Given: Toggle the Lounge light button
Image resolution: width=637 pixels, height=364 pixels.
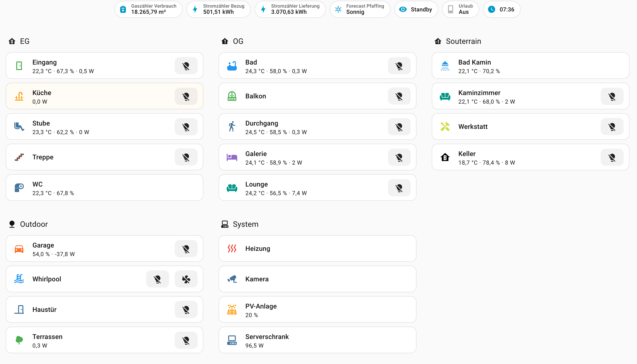Looking at the screenshot, I should [x=399, y=188].
